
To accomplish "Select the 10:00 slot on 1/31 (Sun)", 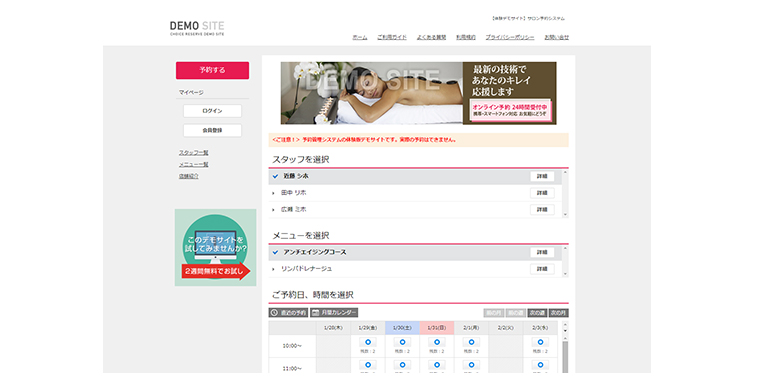I will point(437,342).
